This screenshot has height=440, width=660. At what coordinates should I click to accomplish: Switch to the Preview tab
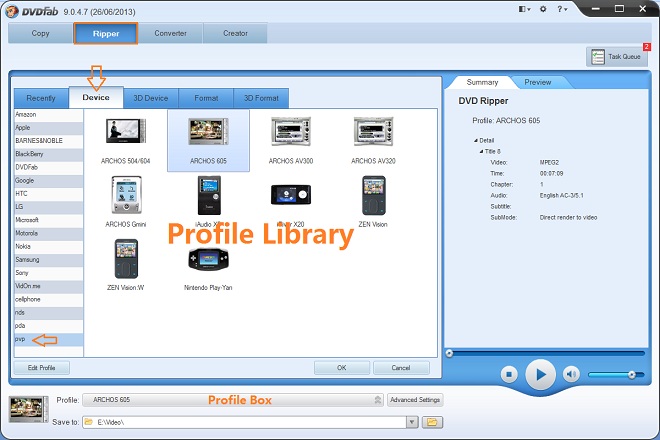coord(538,82)
